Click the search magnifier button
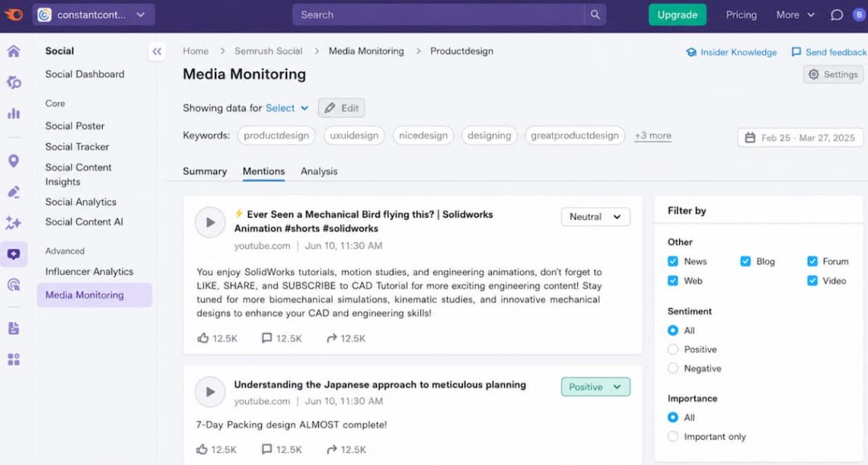868x465 pixels. click(x=595, y=15)
